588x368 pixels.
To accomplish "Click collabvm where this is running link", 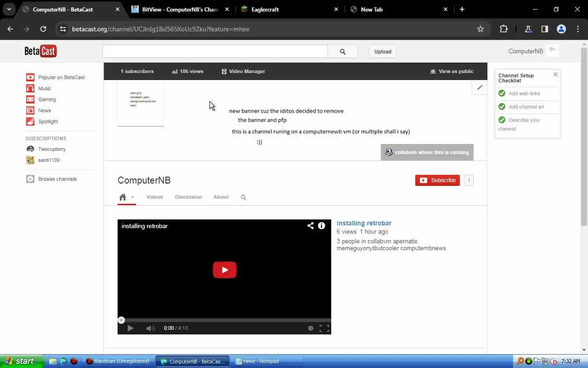I will (x=427, y=152).
